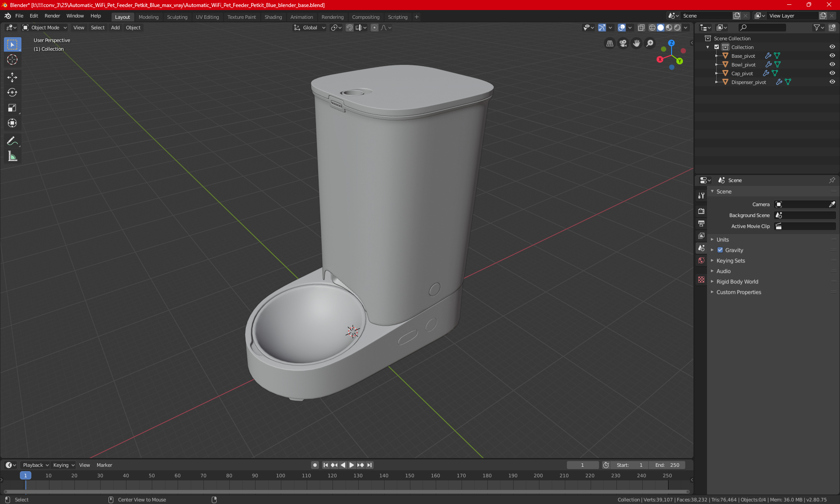This screenshot has height=504, width=840.
Task: Select the Measure tool
Action: tap(12, 157)
